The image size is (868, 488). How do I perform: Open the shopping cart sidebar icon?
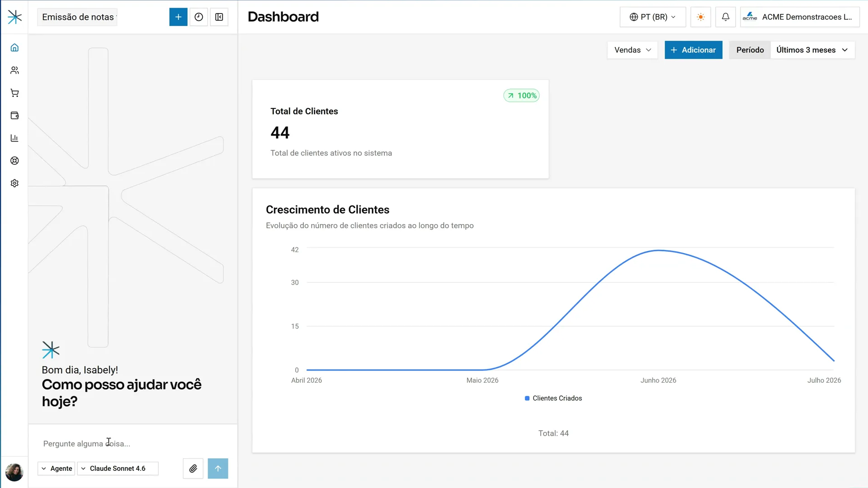(x=14, y=93)
